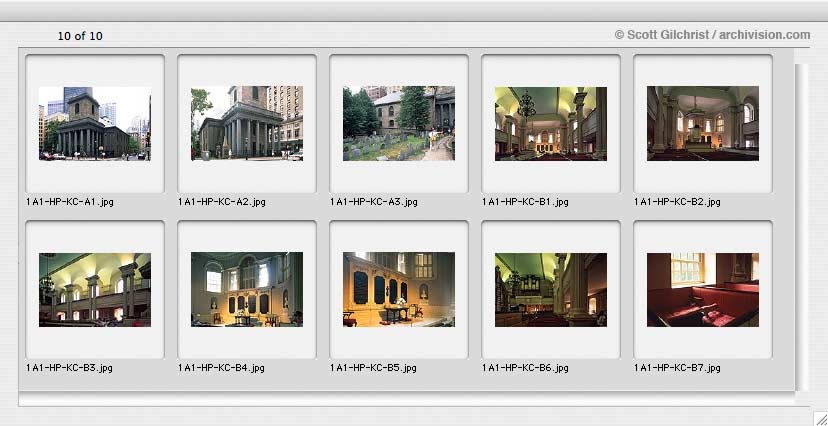The image size is (828, 426).
Task: Click the filename label 1A1-HP-KC-B2.jpg
Action: [678, 202]
